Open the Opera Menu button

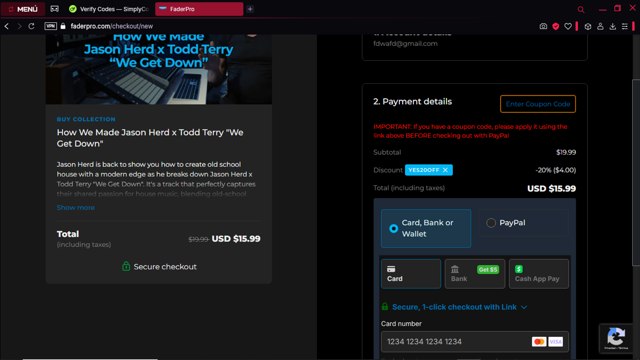pos(23,9)
